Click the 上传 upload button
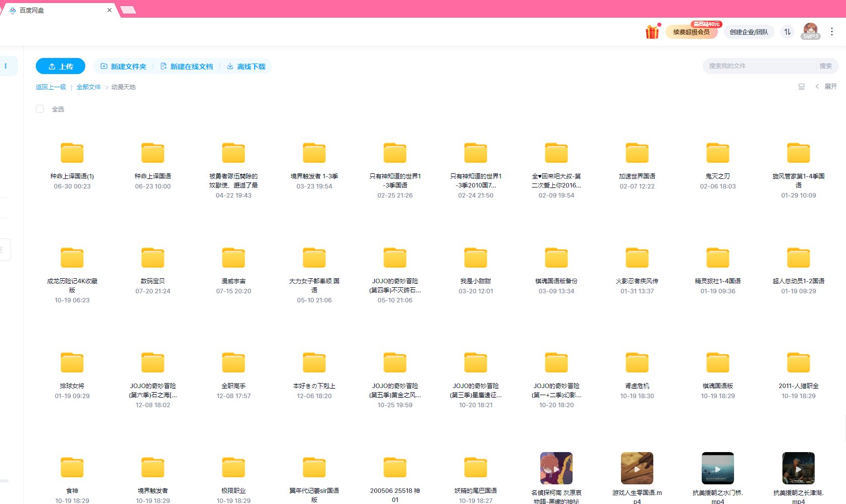 click(61, 66)
